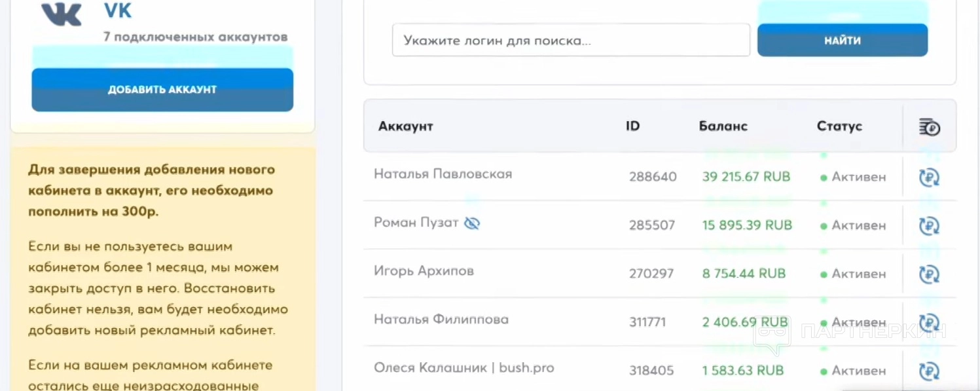Click refill icon for Наталья Павловская
The width and height of the screenshot is (980, 391).
(x=930, y=177)
